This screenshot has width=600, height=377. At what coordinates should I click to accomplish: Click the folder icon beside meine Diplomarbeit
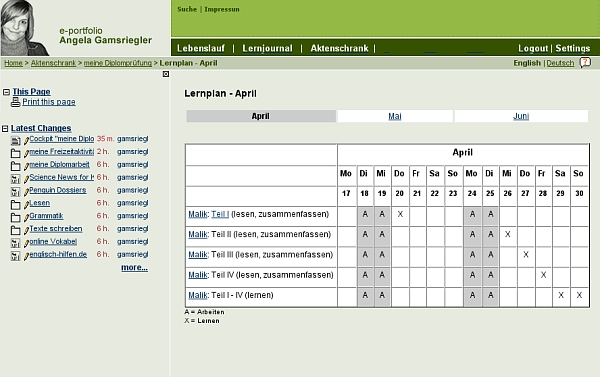pos(15,166)
